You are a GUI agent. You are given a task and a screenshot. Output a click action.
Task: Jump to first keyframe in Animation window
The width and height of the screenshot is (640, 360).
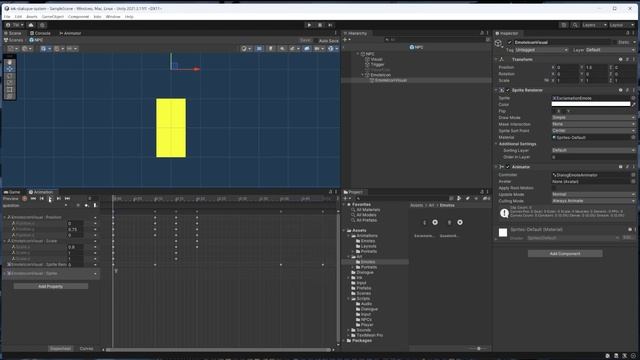click(x=33, y=198)
